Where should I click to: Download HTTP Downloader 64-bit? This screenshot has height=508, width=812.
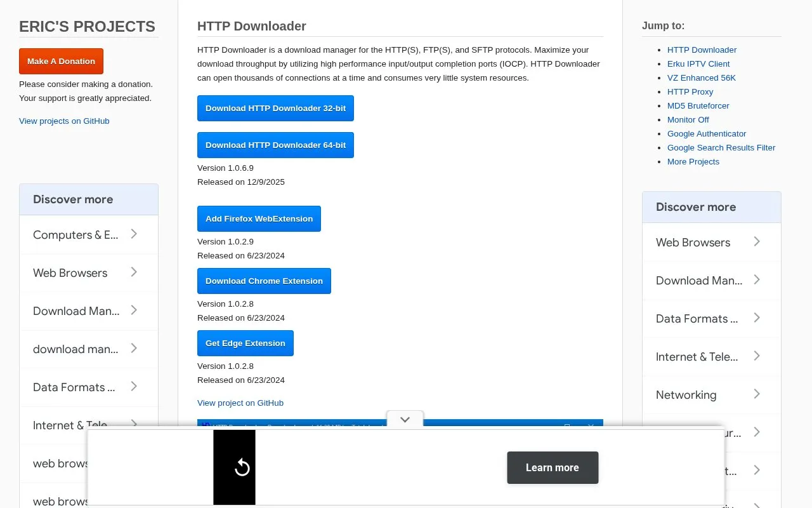pos(275,145)
